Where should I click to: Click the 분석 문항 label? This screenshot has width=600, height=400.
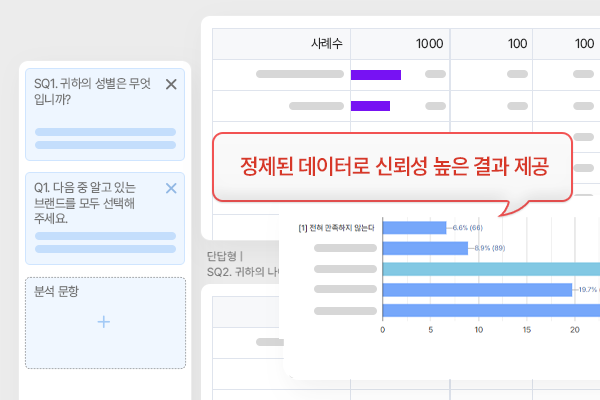point(56,291)
